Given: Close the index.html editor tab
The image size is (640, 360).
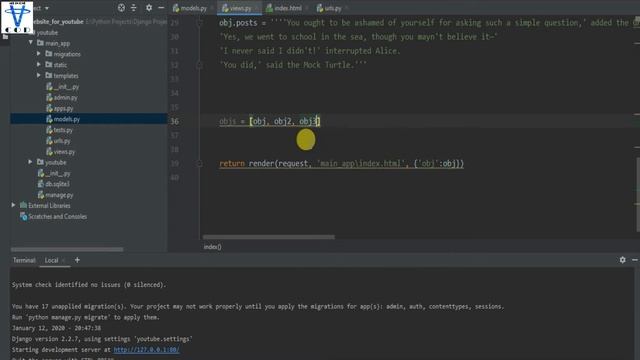Looking at the screenshot, I should 307,8.
